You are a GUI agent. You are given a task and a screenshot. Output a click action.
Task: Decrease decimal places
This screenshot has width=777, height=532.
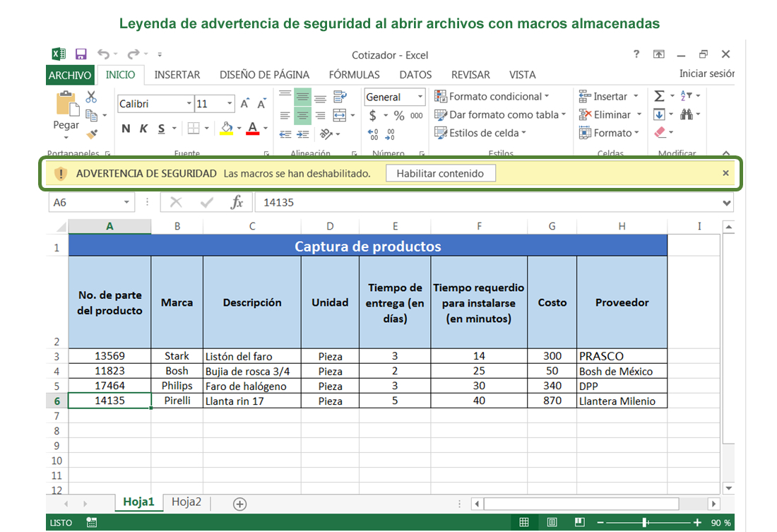[x=391, y=134]
